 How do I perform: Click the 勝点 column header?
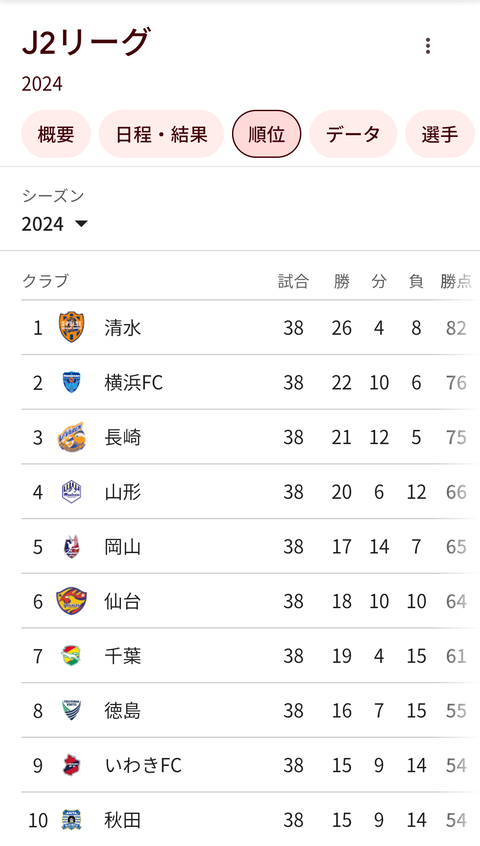click(x=456, y=281)
